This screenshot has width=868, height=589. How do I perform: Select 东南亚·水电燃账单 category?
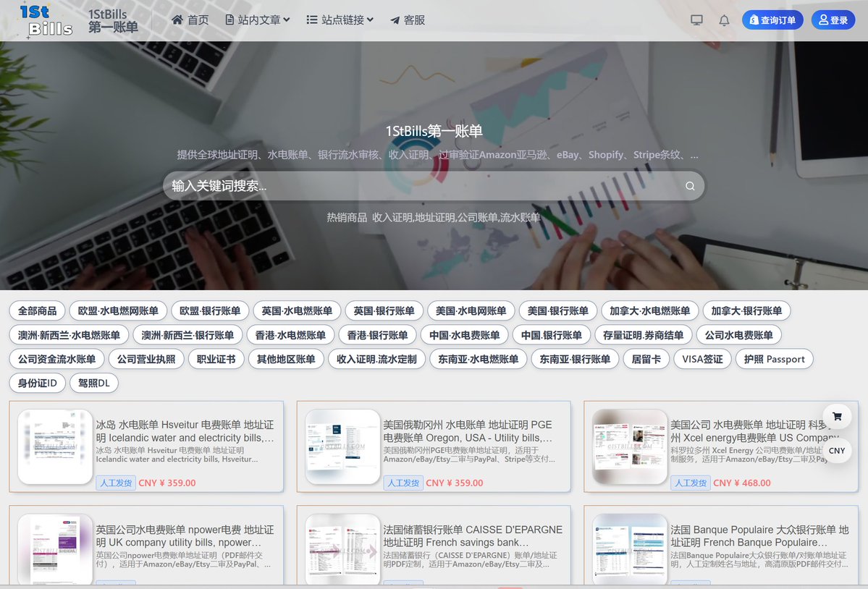479,359
